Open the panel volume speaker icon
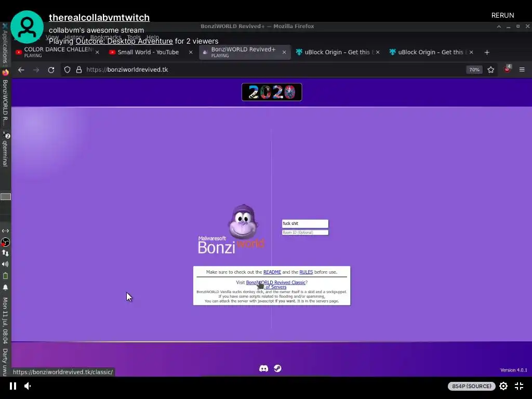The image size is (532, 399). click(5, 264)
